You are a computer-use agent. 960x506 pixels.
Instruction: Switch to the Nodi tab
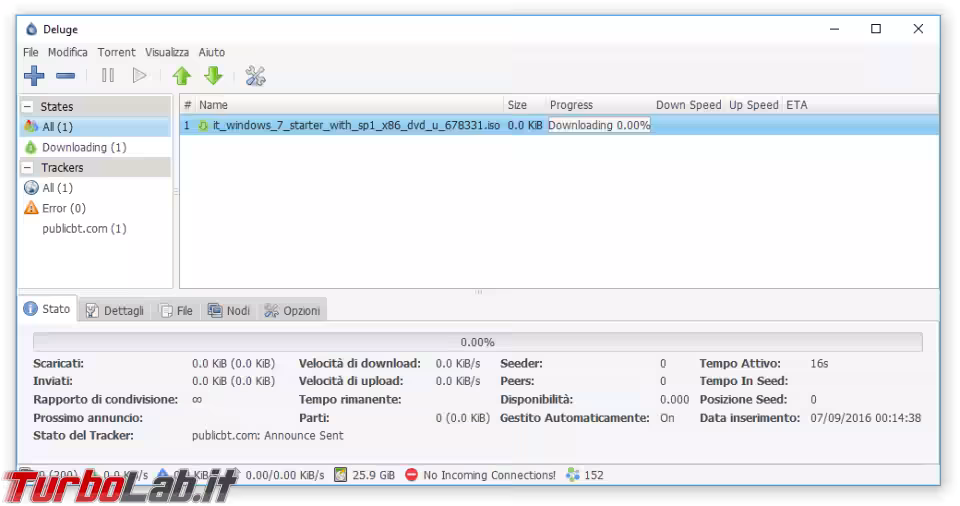tap(229, 311)
